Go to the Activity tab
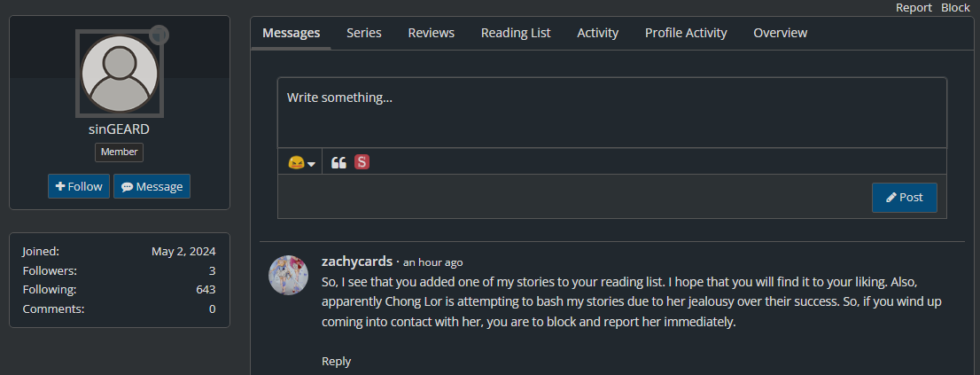 (597, 33)
